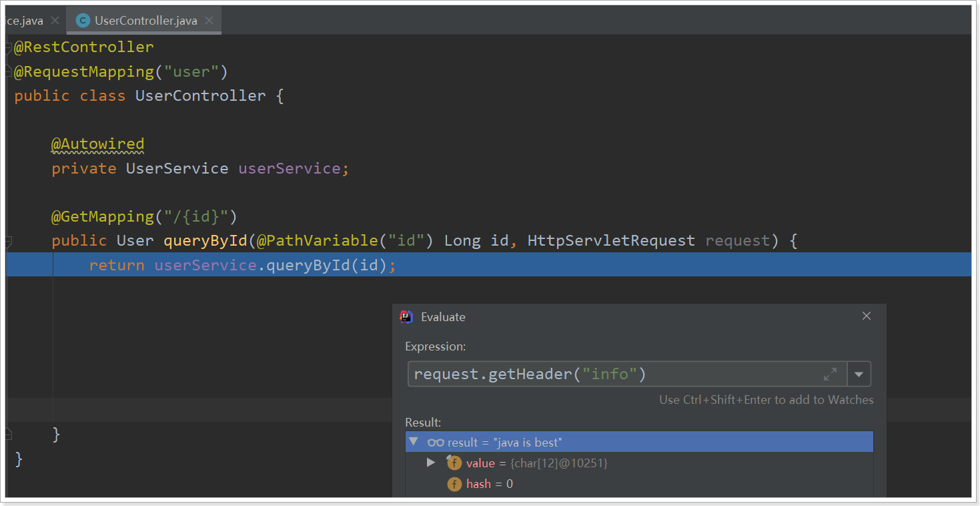Close the partially visible .java tab
The height and width of the screenshot is (506, 980).
[55, 21]
